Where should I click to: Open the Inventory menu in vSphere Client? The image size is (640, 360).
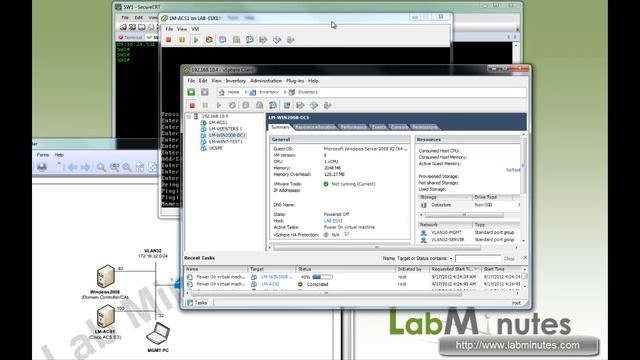tap(236, 81)
